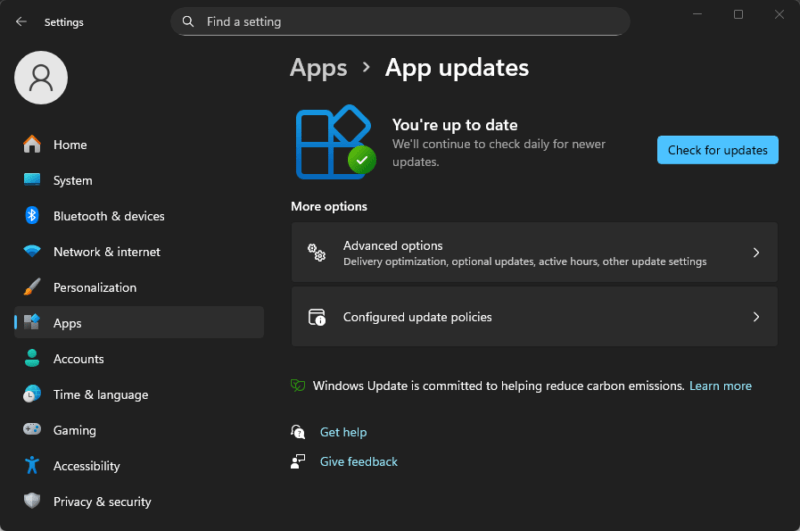Click the Home house icon
800x531 pixels.
32,144
